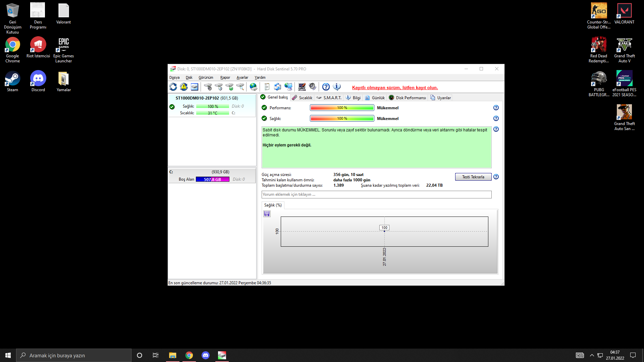Screen dimensions: 644x362
Task: Save the Sağlık graph with floppy icon
Action: (x=267, y=214)
